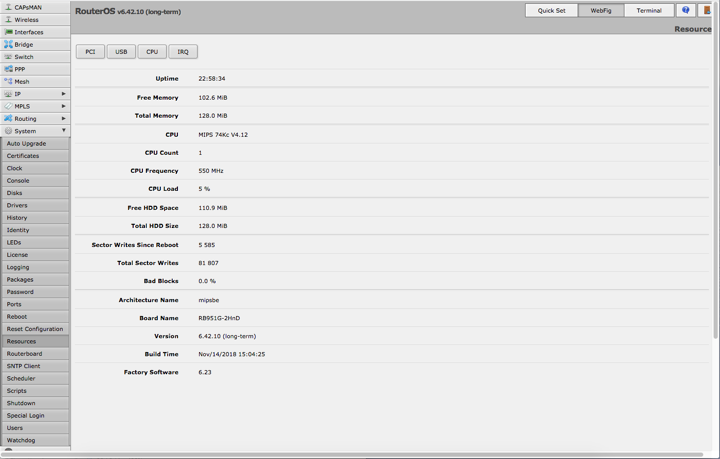This screenshot has width=720, height=459.
Task: Click the Routing menu icon
Action: 8,118
